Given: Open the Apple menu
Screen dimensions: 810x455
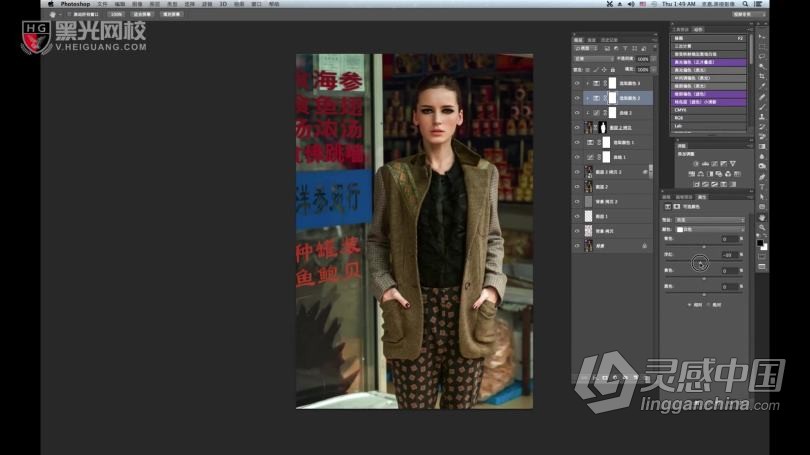Looking at the screenshot, I should [51, 4].
